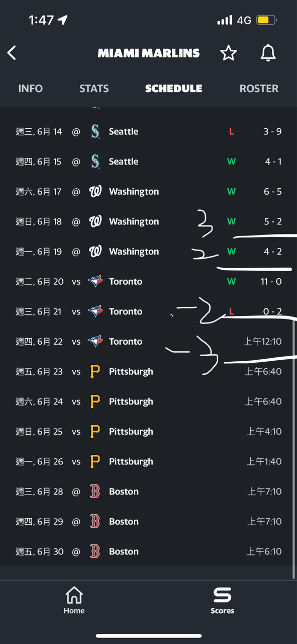Switch to the STATS tab
This screenshot has width=297, height=644.
tap(94, 89)
